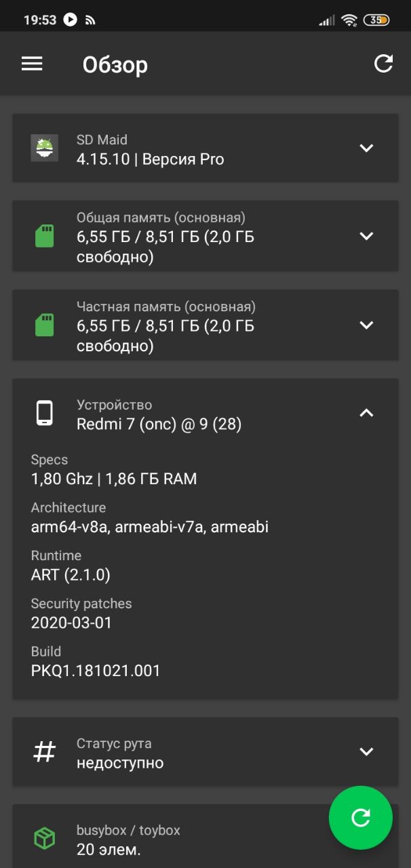The image size is (411, 868).
Task: Tap the green floating refresh button
Action: [361, 818]
